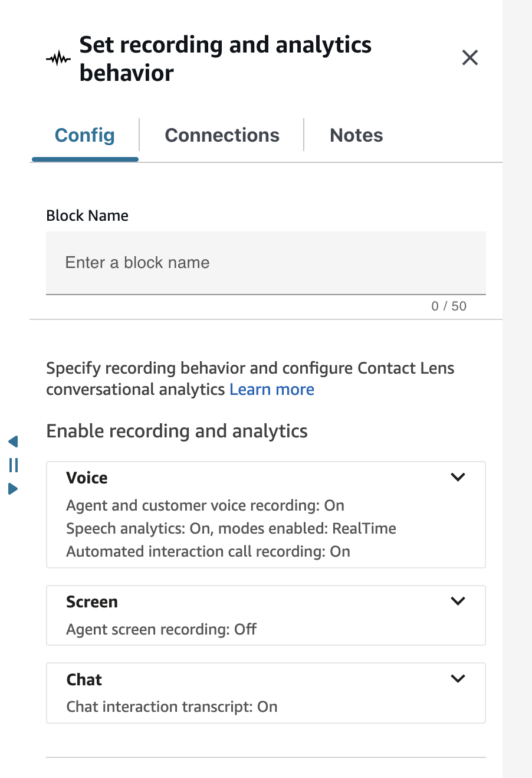Go to the Notes tab
The image size is (532, 778).
coord(356,135)
